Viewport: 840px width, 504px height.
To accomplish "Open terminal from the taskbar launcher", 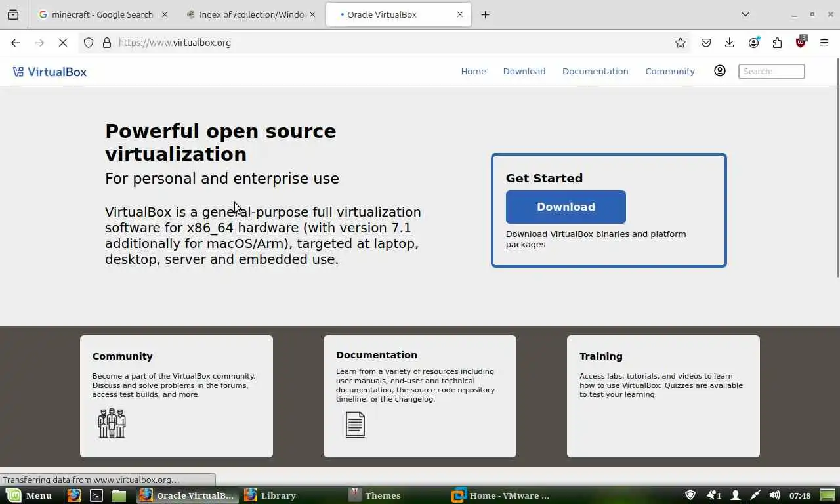I will [x=96, y=495].
